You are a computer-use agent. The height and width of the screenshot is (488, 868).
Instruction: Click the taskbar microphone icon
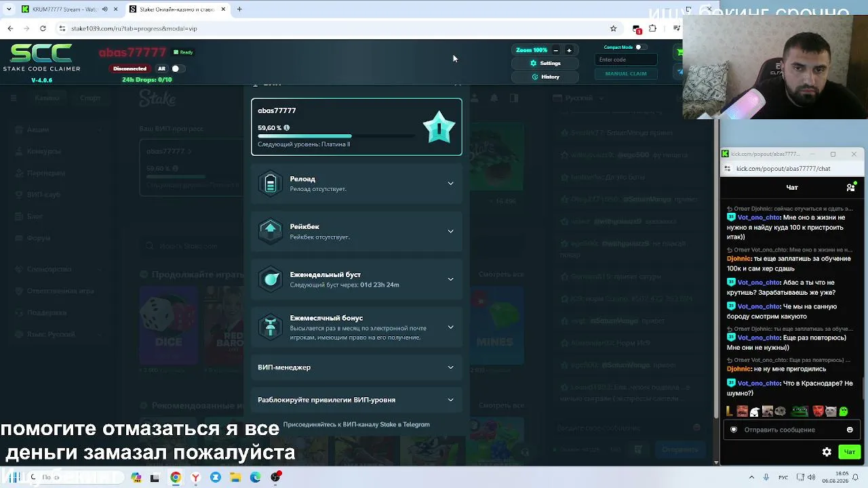(x=766, y=477)
